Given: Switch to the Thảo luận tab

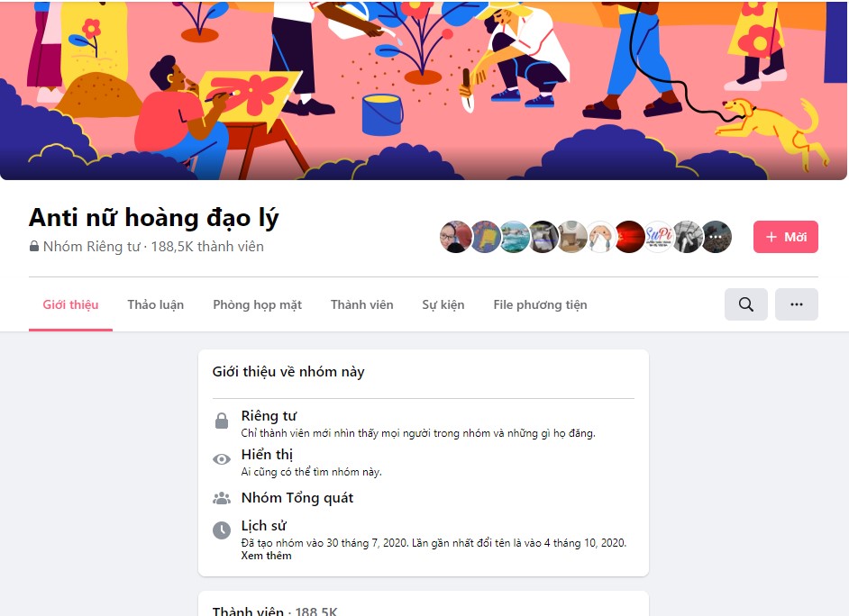Looking at the screenshot, I should 155,304.
